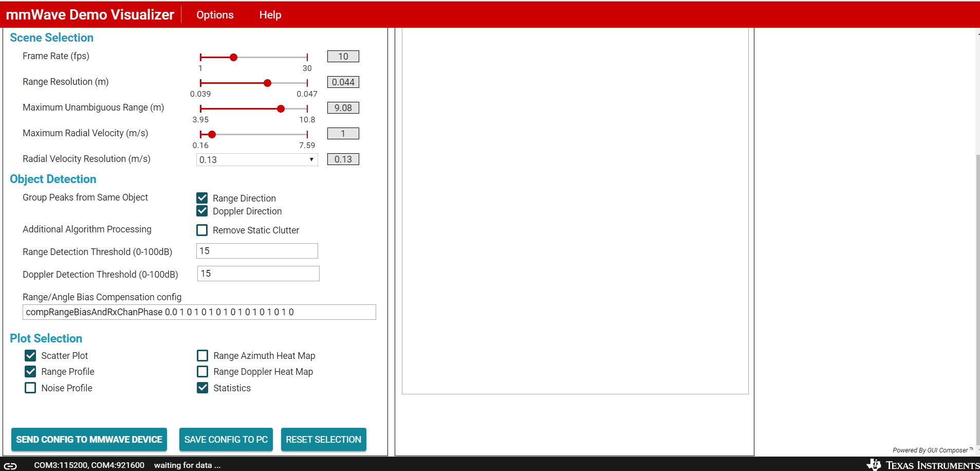980x471 pixels.
Task: Uncheck the Scatter Plot checkbox
Action: point(30,355)
